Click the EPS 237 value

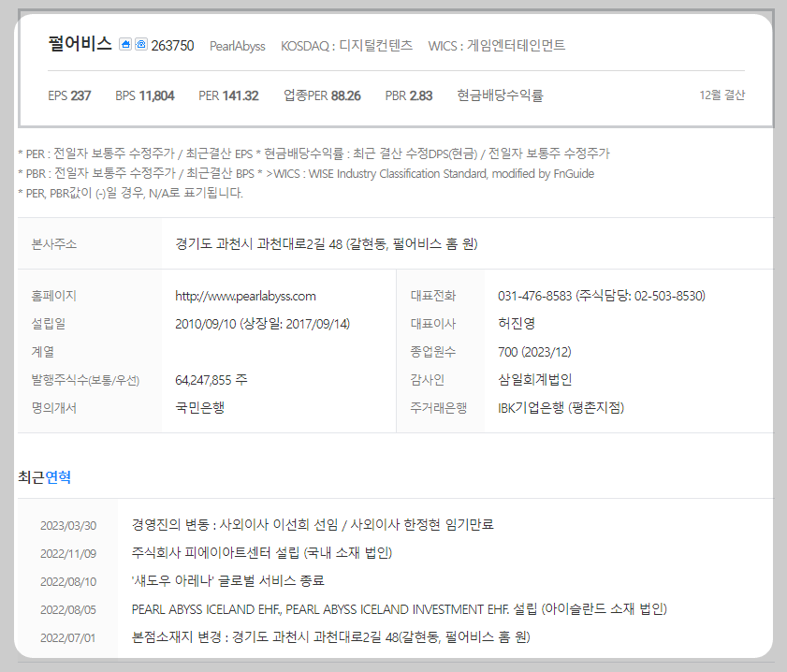69,95
